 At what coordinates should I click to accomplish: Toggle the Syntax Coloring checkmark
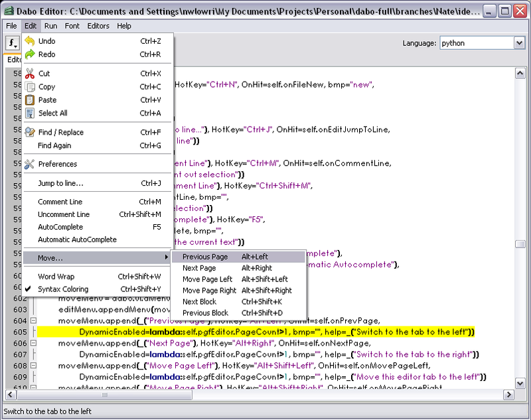click(x=29, y=289)
